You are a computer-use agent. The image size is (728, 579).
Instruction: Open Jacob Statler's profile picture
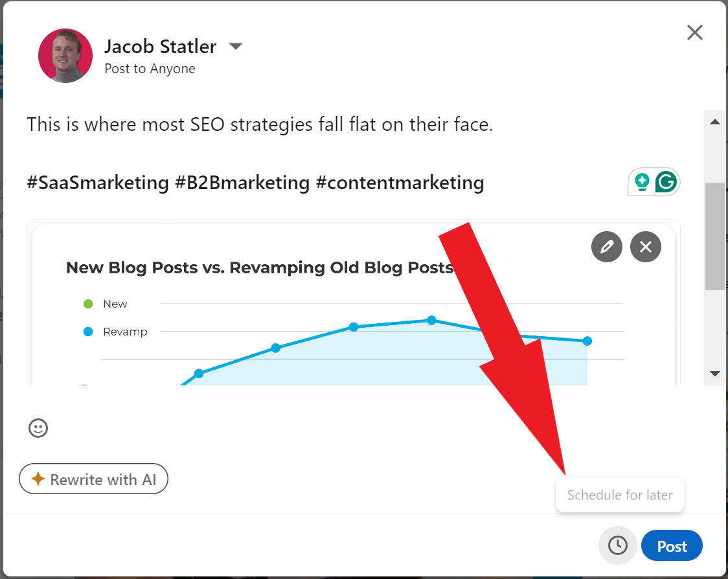point(65,56)
